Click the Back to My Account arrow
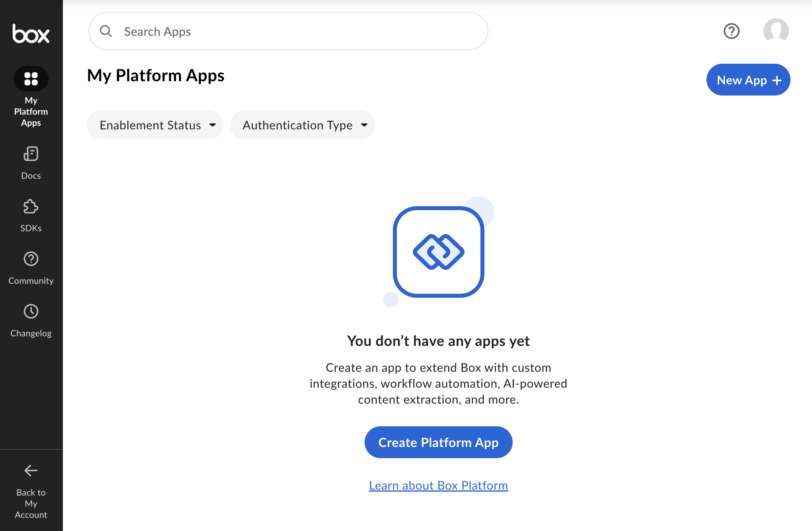This screenshot has width=812, height=531. point(31,470)
